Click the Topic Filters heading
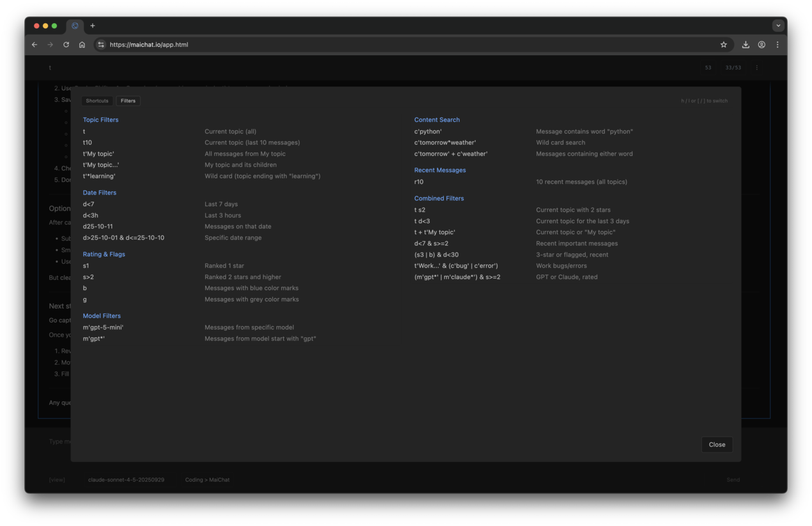 100,120
